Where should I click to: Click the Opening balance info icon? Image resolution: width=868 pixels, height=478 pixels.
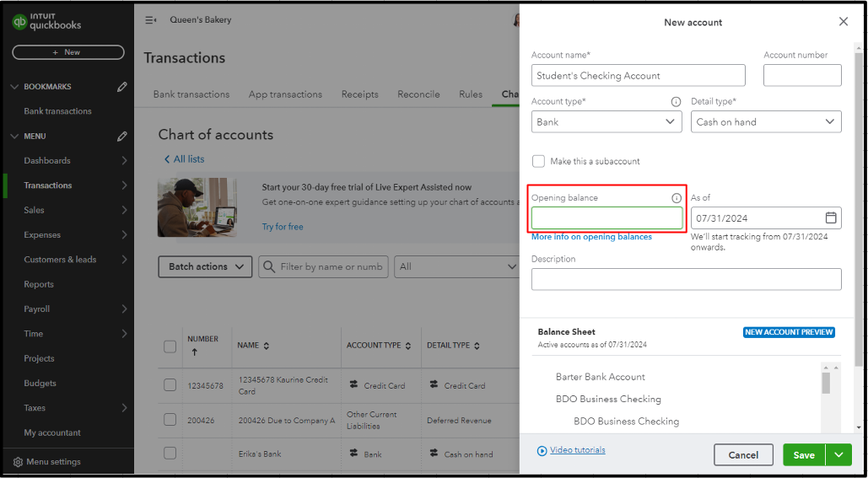coord(676,198)
